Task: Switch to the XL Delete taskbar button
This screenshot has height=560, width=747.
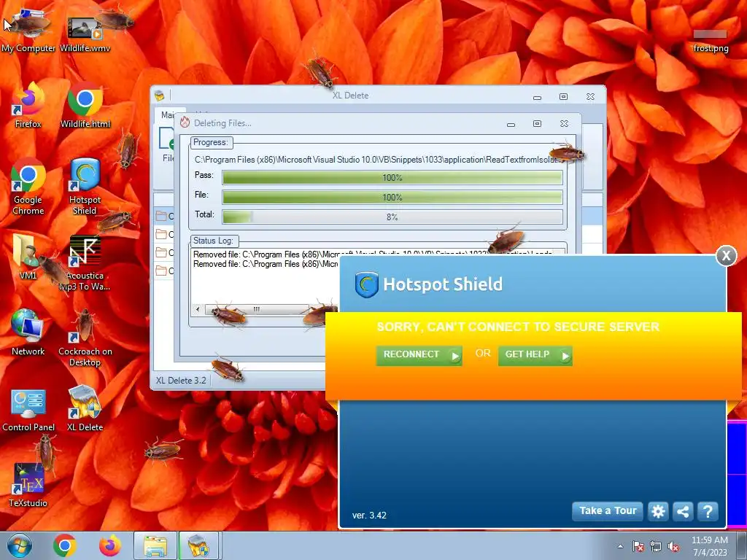Action: click(198, 545)
